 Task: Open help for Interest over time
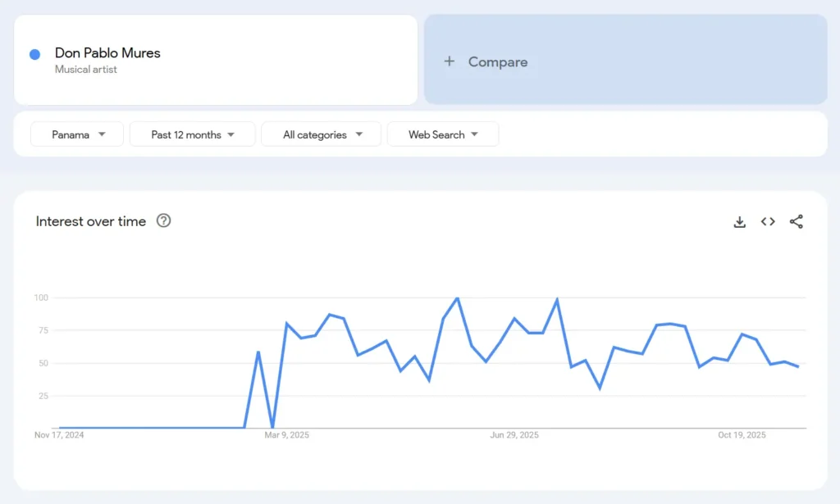163,220
